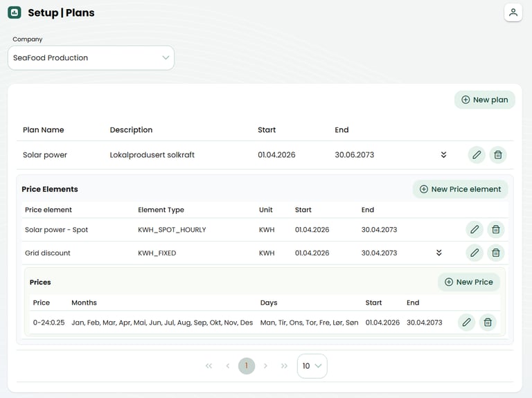This screenshot has height=398, width=532.
Task: Delete the Solar power plan
Action: 497,155
